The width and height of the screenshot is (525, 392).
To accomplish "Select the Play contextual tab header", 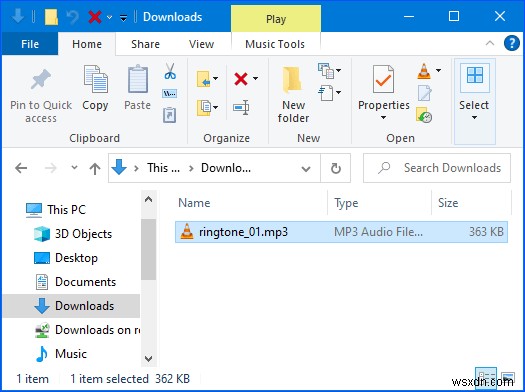I will click(x=276, y=19).
